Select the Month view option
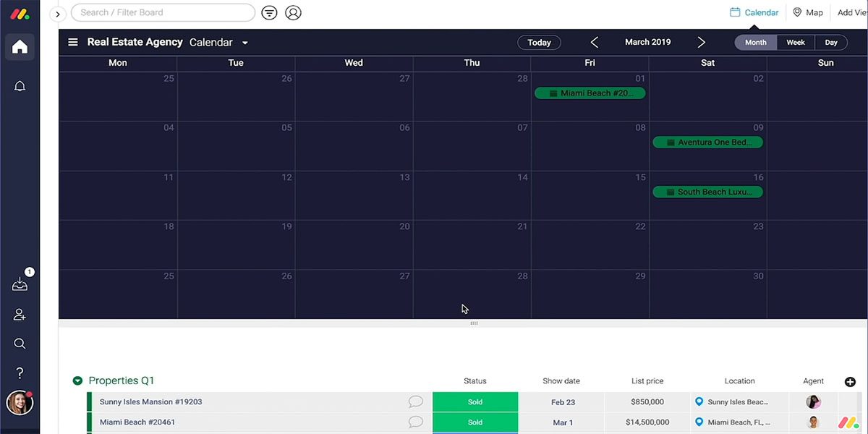 tap(755, 43)
